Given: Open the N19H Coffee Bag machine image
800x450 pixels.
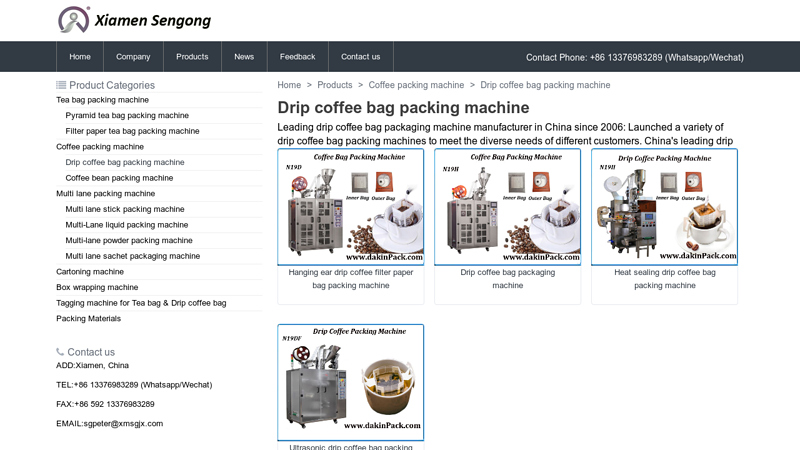Looking at the screenshot, I should pos(508,207).
